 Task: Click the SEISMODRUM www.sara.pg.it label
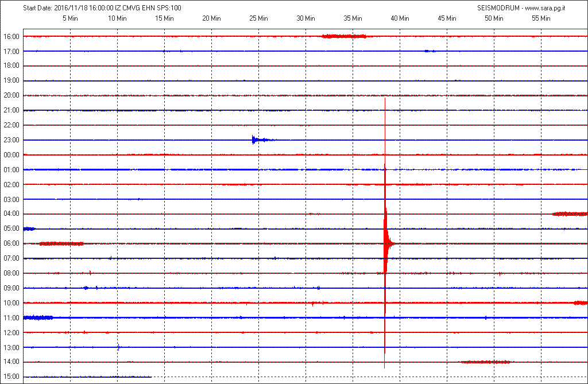click(x=521, y=8)
